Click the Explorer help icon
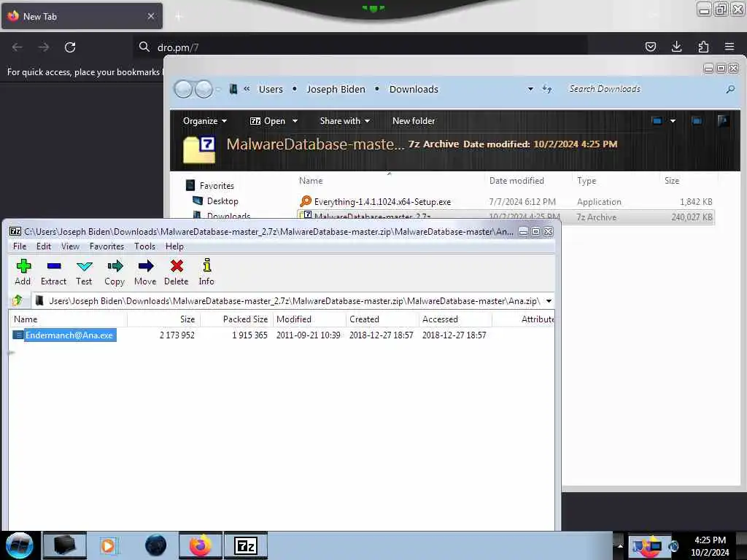Viewport: 747px width, 560px height. click(723, 121)
